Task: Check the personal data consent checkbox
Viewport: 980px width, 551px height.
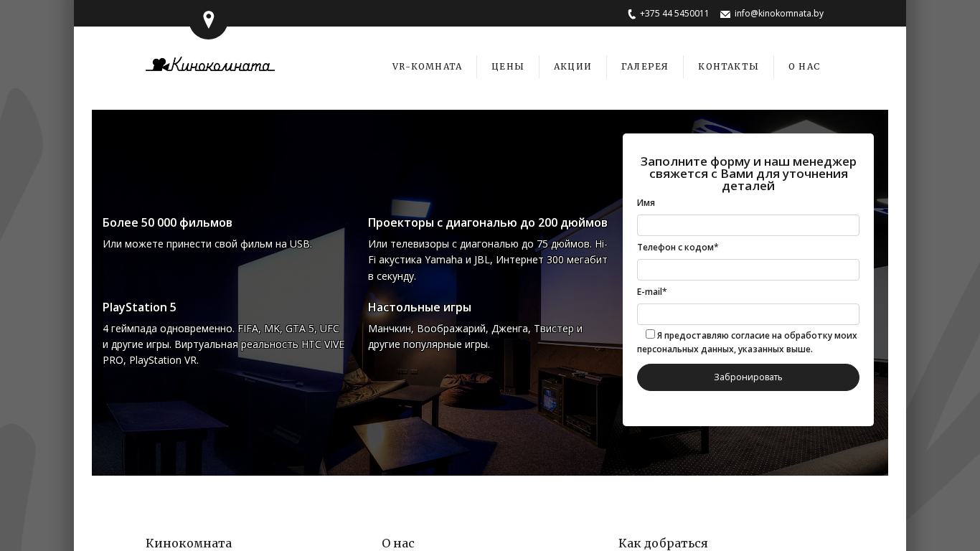Action: point(650,334)
